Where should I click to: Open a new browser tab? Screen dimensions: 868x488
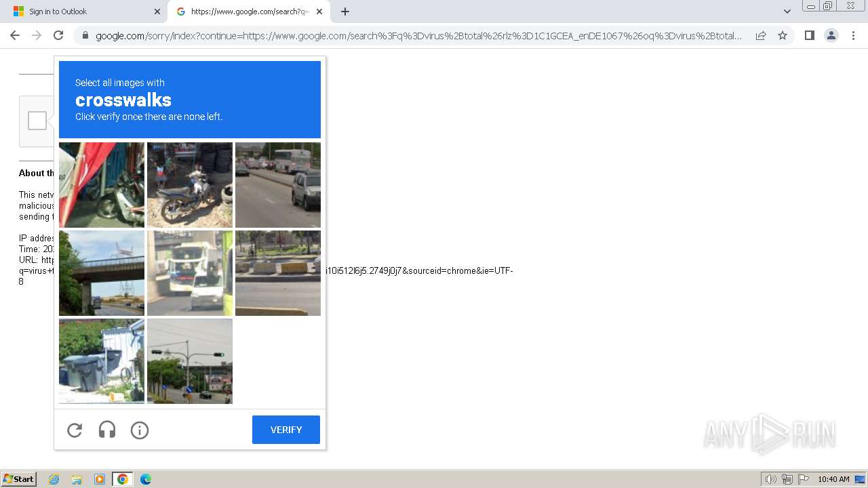tap(345, 12)
